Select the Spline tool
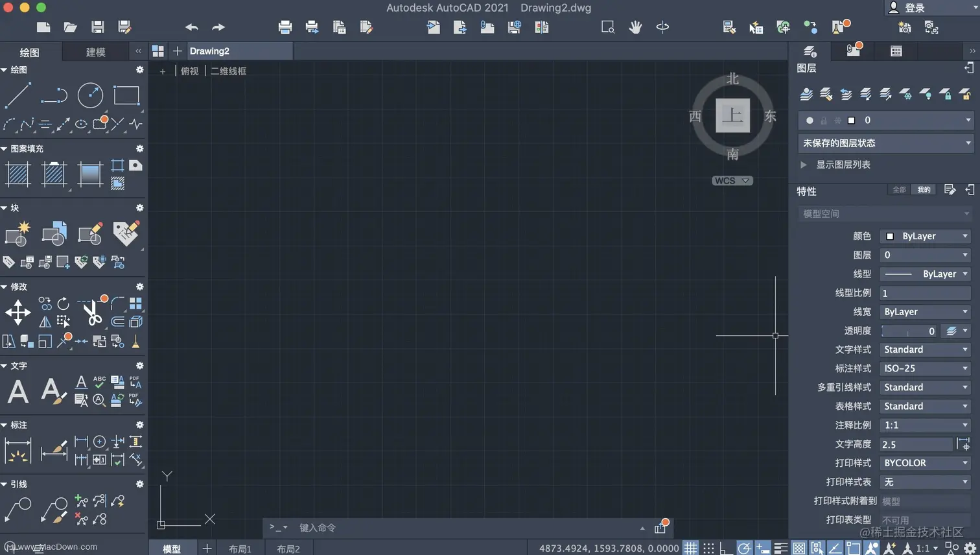Viewport: 980px width, 555px height. (27, 124)
